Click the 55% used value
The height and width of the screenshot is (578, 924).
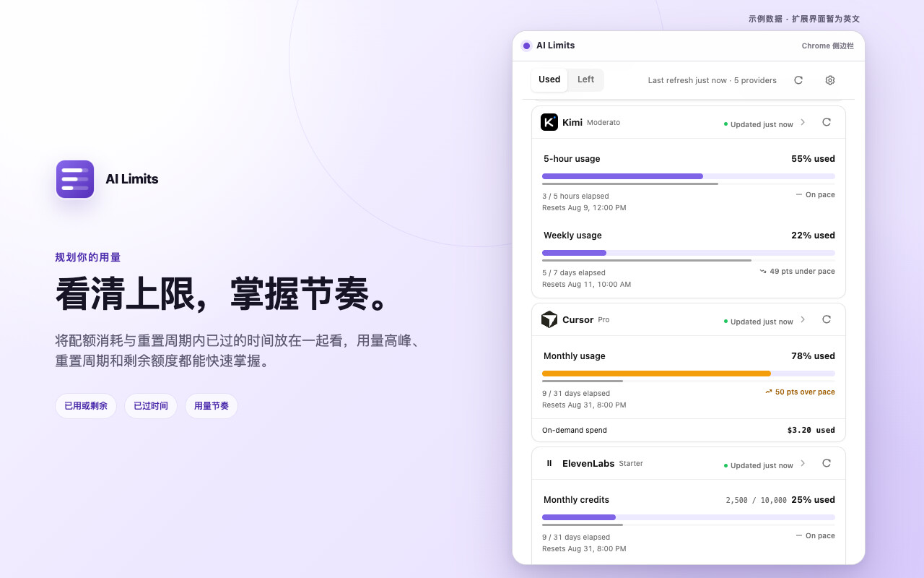pyautogui.click(x=813, y=159)
